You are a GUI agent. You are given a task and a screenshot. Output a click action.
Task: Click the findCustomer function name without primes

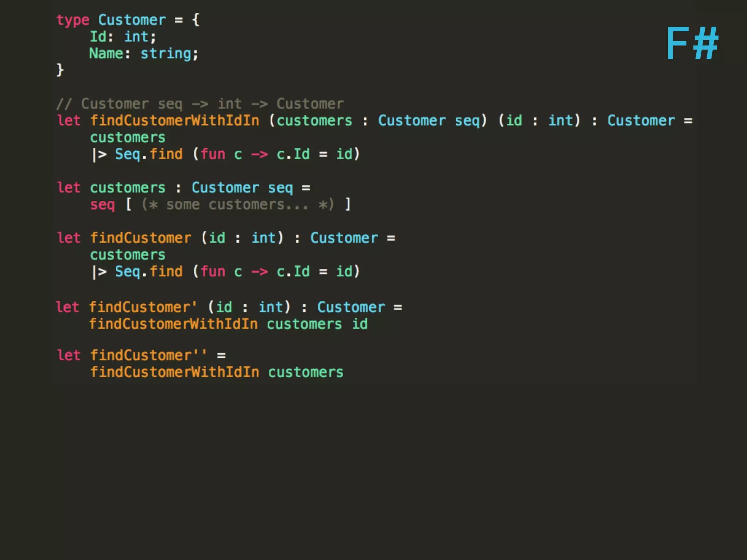pos(141,238)
